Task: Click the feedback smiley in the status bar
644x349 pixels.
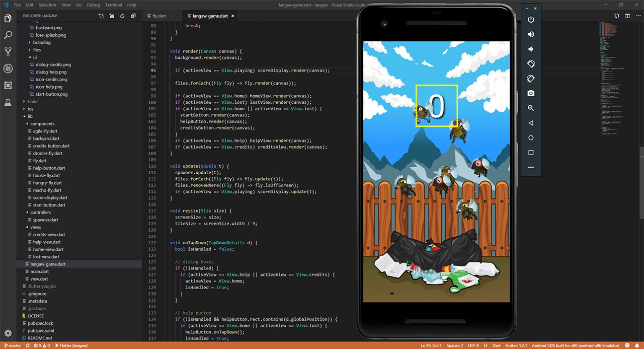Action: click(x=627, y=345)
